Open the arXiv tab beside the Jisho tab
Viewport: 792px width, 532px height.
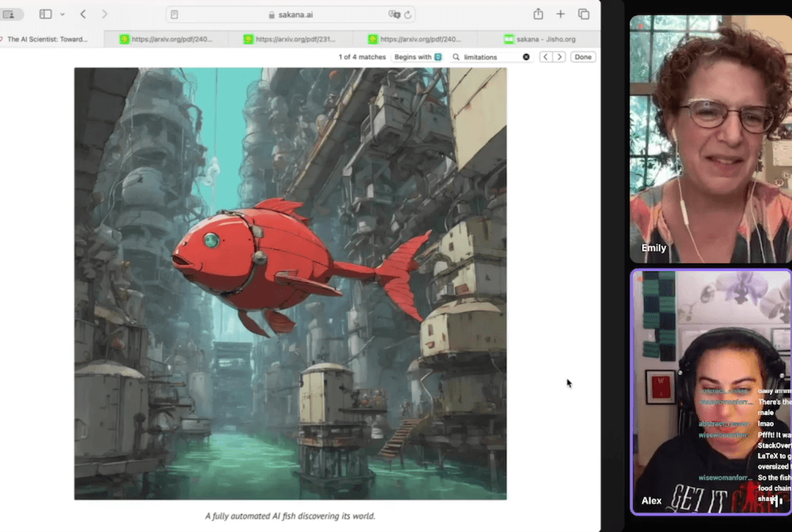point(415,39)
